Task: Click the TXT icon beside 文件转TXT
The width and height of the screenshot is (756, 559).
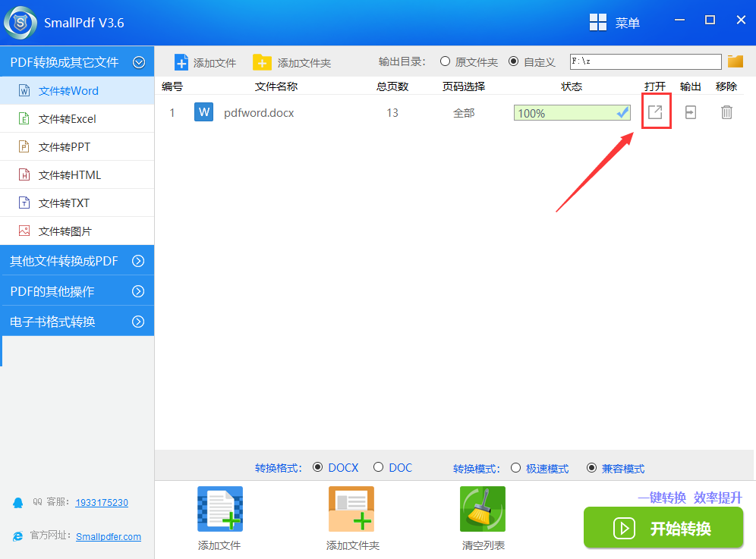Action: click(24, 203)
